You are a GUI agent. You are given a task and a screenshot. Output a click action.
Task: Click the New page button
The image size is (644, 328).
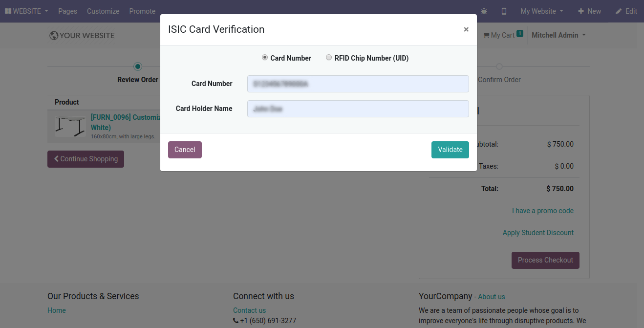click(589, 11)
